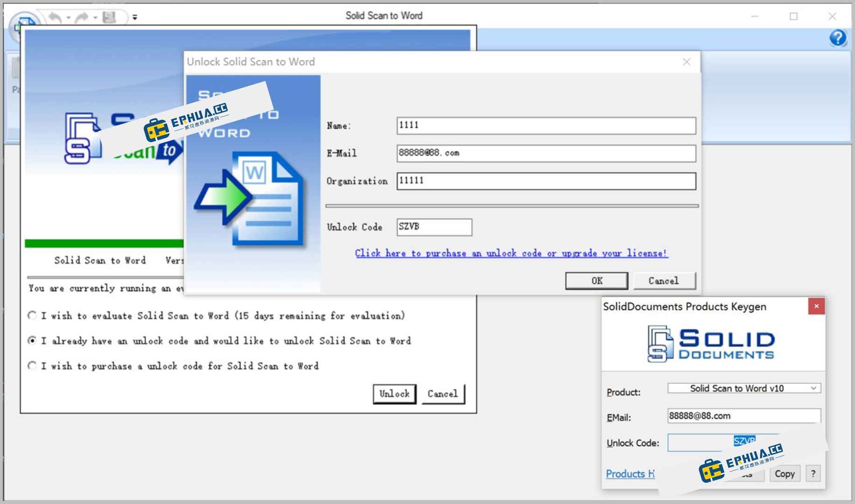Click the Unlock Code field containing SZVB
The height and width of the screenshot is (504, 855).
[x=434, y=227]
